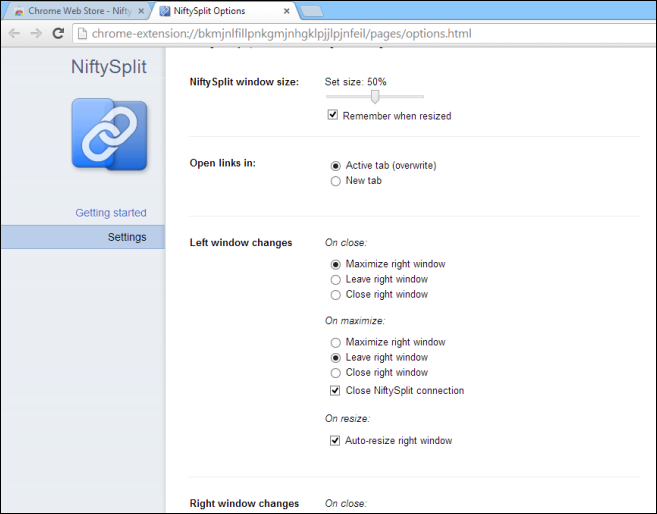Choose Leave right window under On maximize
657x514 pixels.
point(336,357)
